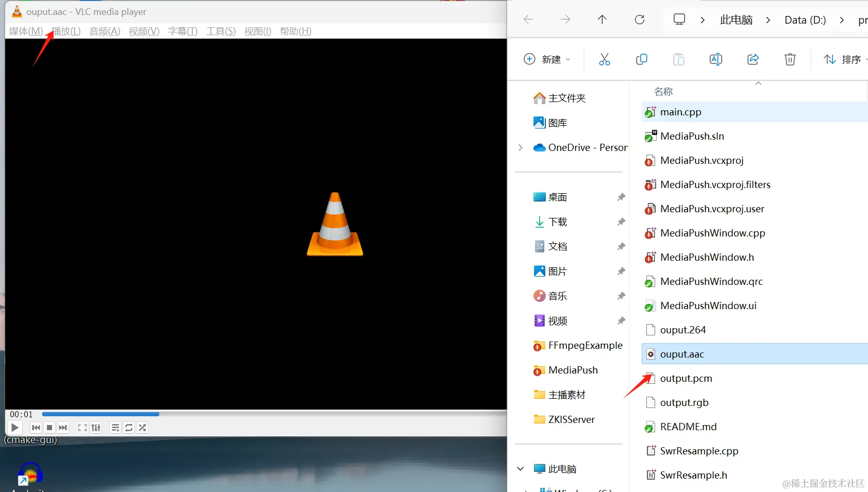Click the 名称 column header
Image resolution: width=868 pixels, height=492 pixels.
click(663, 92)
